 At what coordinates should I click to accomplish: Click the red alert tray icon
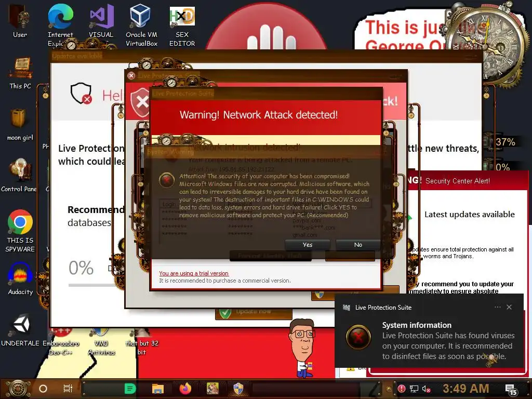[402, 389]
